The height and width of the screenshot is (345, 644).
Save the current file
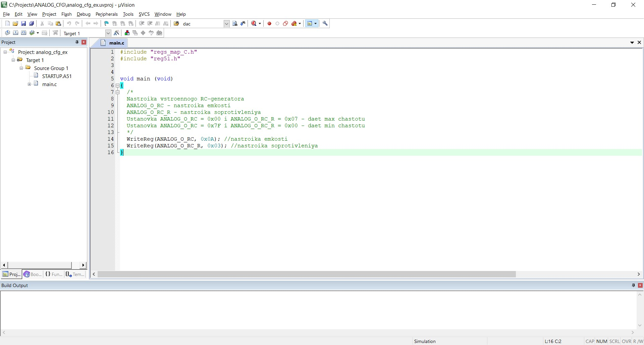coord(23,23)
